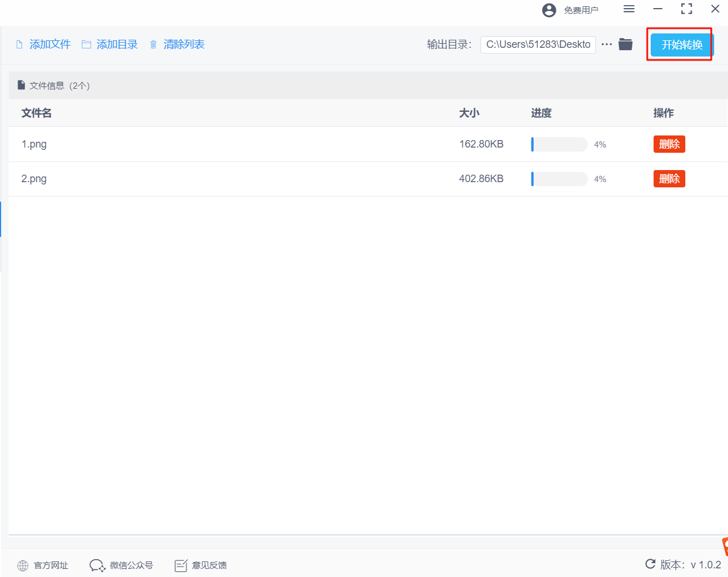Viewport: 728px width, 577px height.
Task: Click the 添加目录 folder icon
Action: [87, 44]
